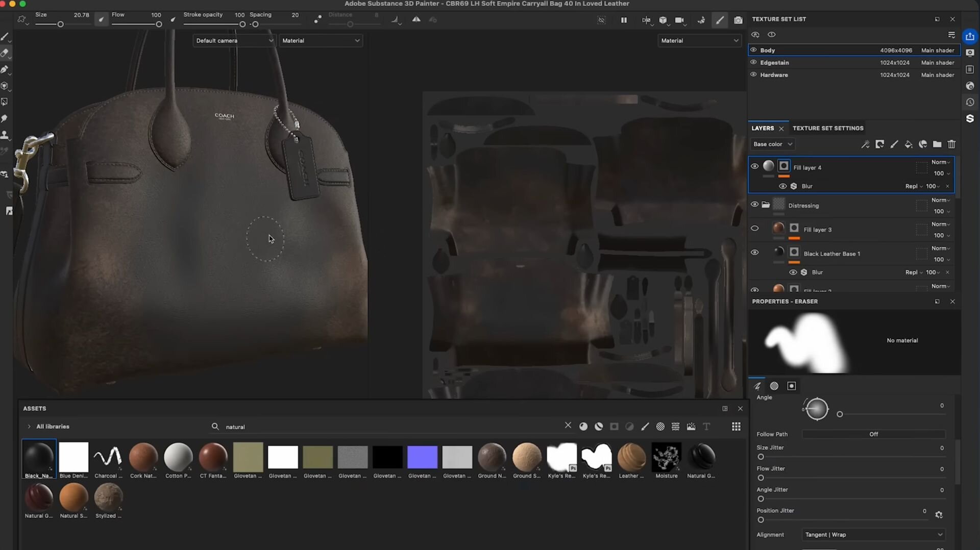Image resolution: width=980 pixels, height=550 pixels.
Task: Hide Blur filter under Fill layer 4
Action: click(x=782, y=186)
